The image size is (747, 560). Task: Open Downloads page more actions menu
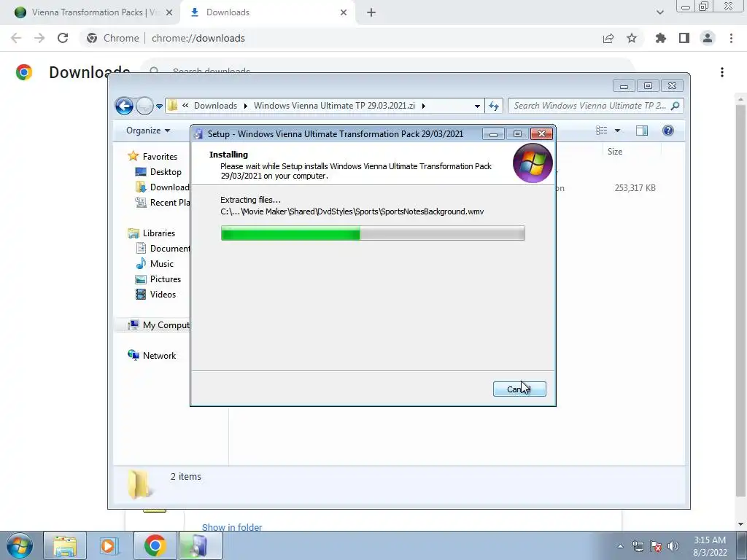pyautogui.click(x=722, y=72)
